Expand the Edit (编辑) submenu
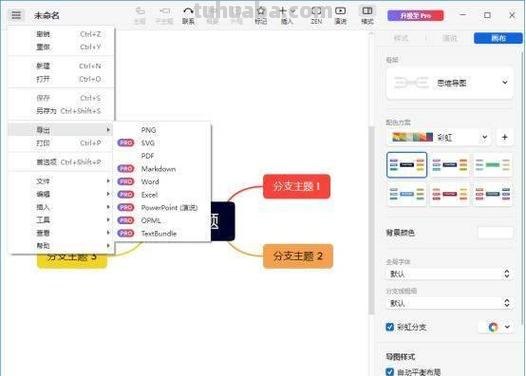526x376 pixels. tap(61, 194)
